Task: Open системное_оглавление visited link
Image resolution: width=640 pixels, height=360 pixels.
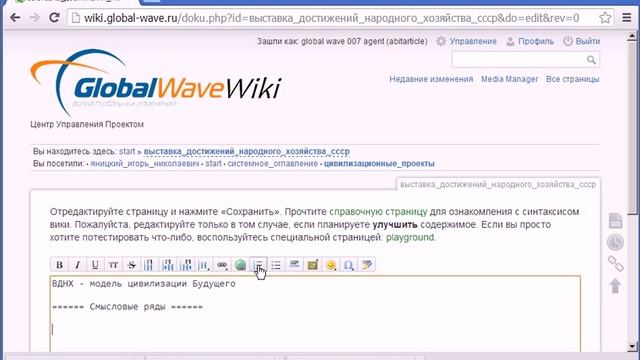Action: pyautogui.click(x=272, y=164)
